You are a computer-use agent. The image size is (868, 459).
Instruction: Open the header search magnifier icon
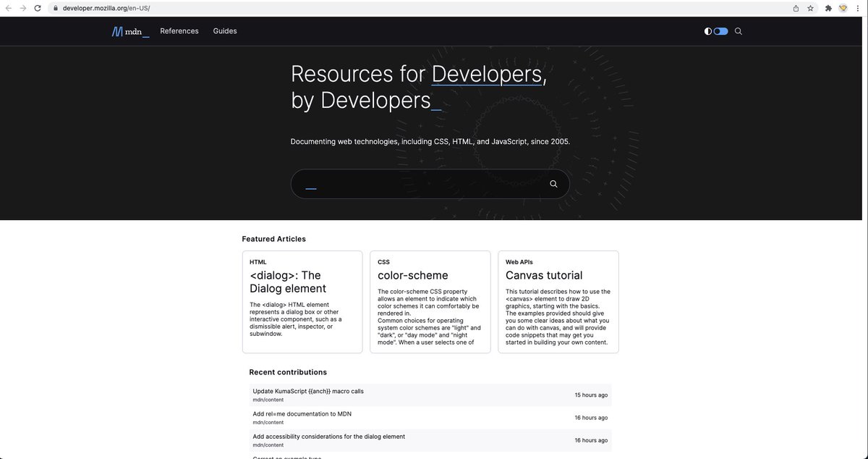click(x=739, y=31)
